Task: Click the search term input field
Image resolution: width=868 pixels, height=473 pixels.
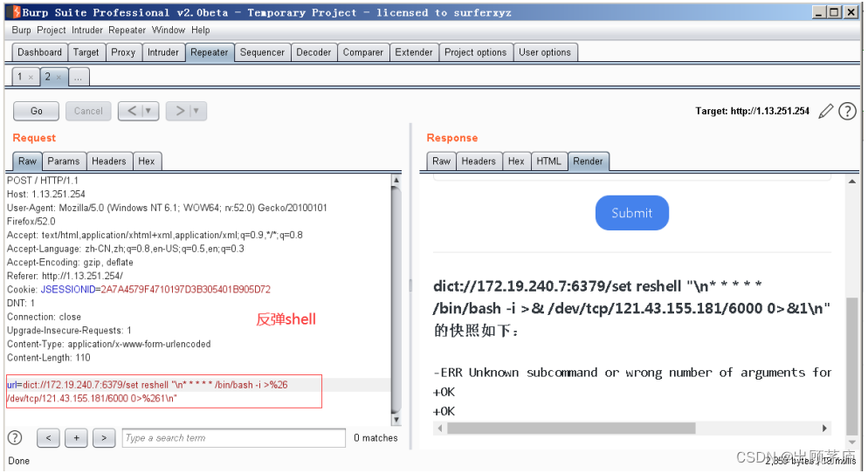Action: click(234, 437)
